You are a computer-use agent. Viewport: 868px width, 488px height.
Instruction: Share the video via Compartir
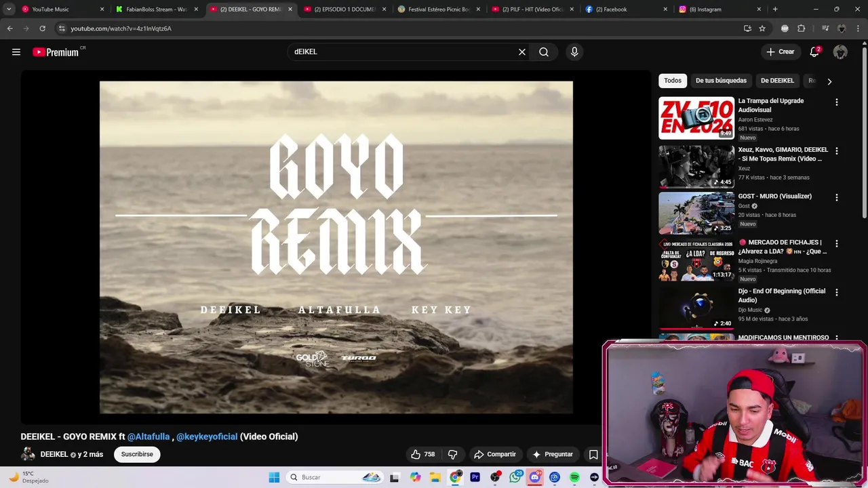pos(495,454)
